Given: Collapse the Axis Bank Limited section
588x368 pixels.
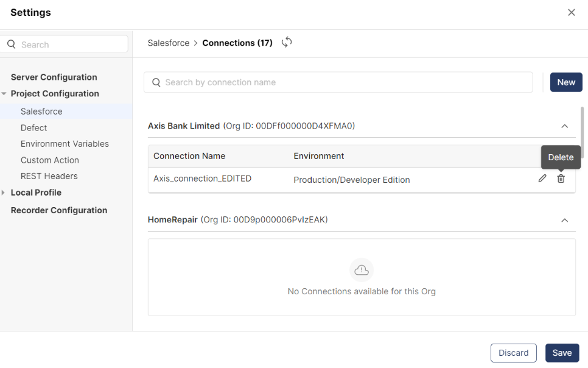Looking at the screenshot, I should click(564, 126).
